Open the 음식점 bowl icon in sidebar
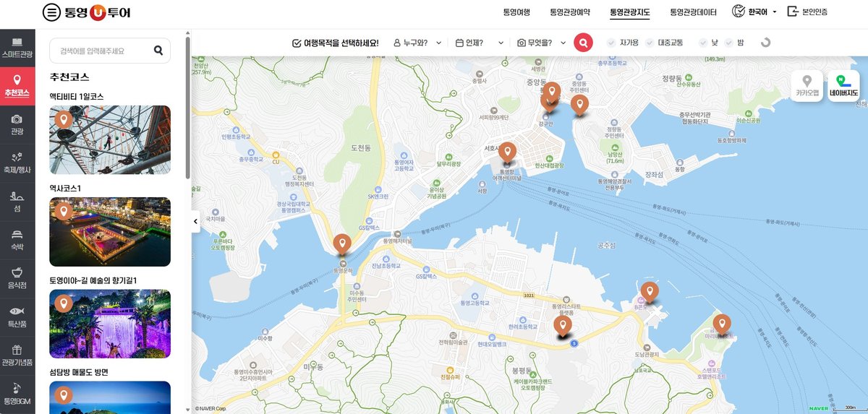The width and height of the screenshot is (868, 414). (x=17, y=277)
